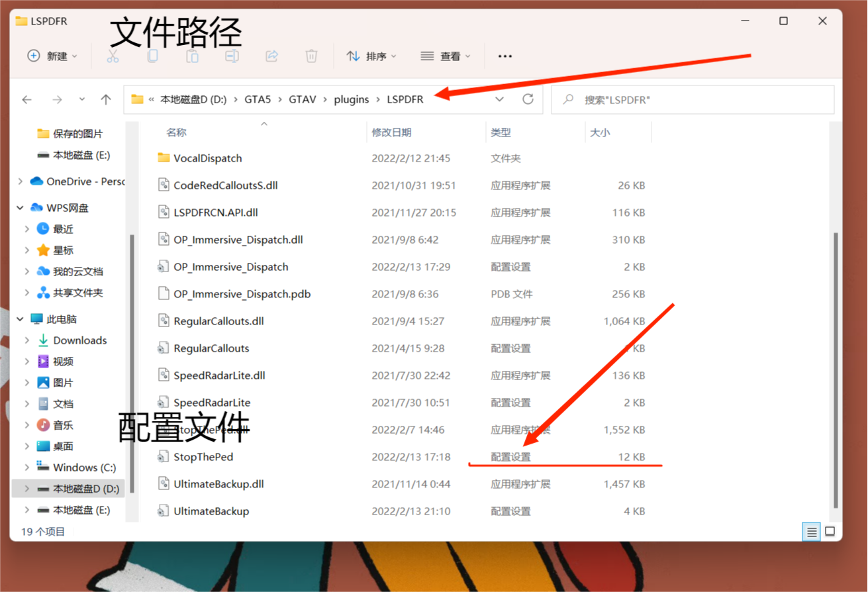Select StopThePed configuration file
Screen dimensions: 868x592
coord(203,457)
